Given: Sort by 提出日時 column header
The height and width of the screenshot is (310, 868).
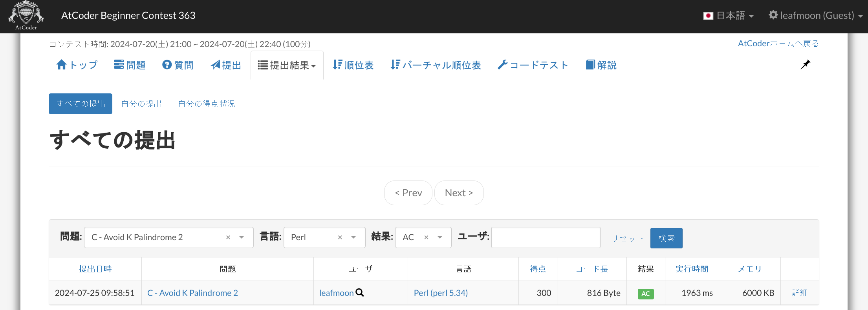Looking at the screenshot, I should pos(95,269).
